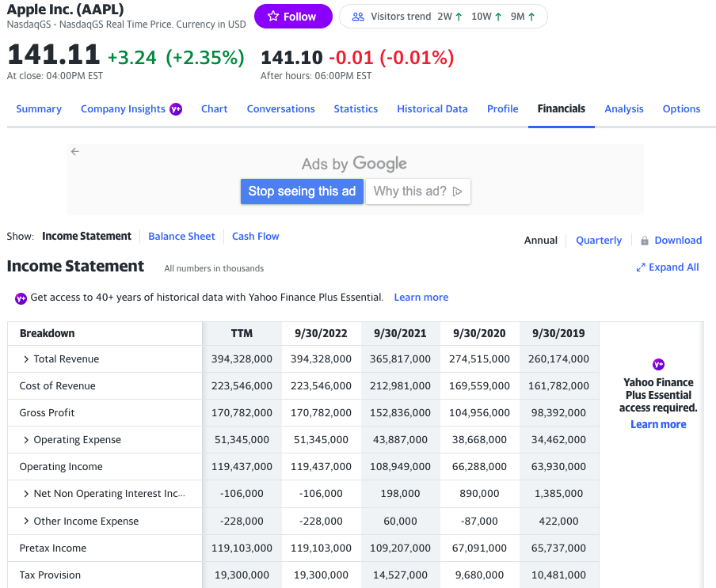Click the Tax Provision row label

[x=50, y=575]
